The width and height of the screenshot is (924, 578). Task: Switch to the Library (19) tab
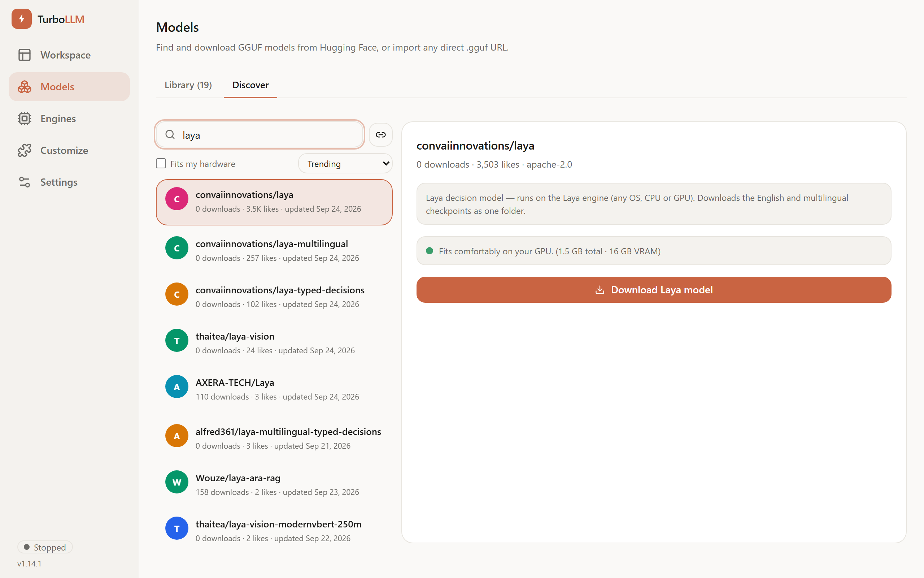point(188,85)
